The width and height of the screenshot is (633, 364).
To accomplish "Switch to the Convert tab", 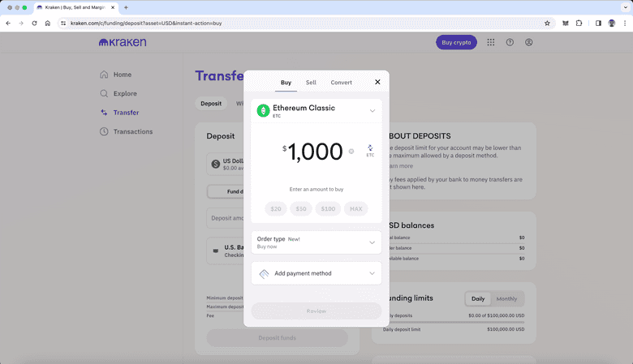I will (341, 83).
